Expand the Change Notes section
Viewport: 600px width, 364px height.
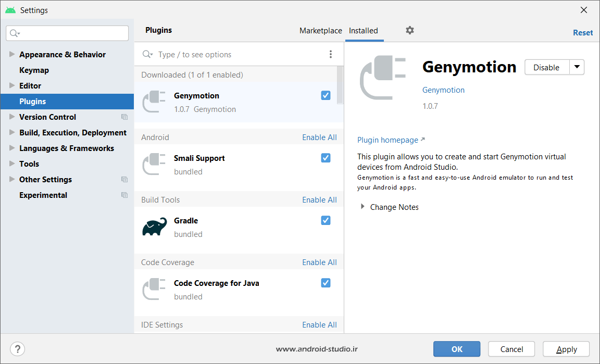[x=363, y=207]
